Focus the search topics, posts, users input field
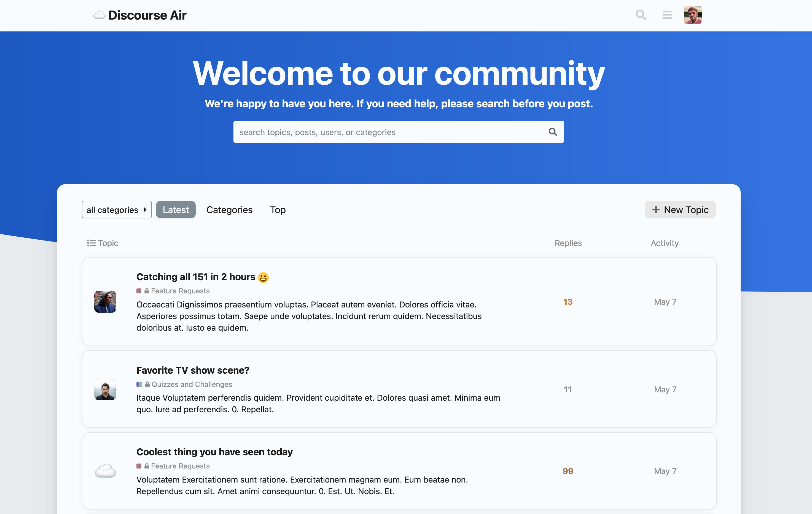Viewport: 812px width, 514px height. [388, 132]
